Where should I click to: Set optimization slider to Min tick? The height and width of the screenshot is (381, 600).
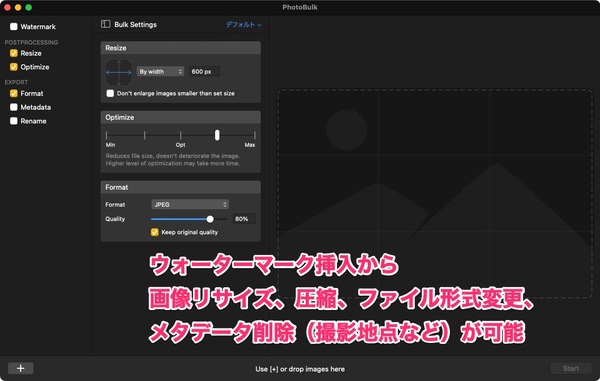tap(107, 135)
